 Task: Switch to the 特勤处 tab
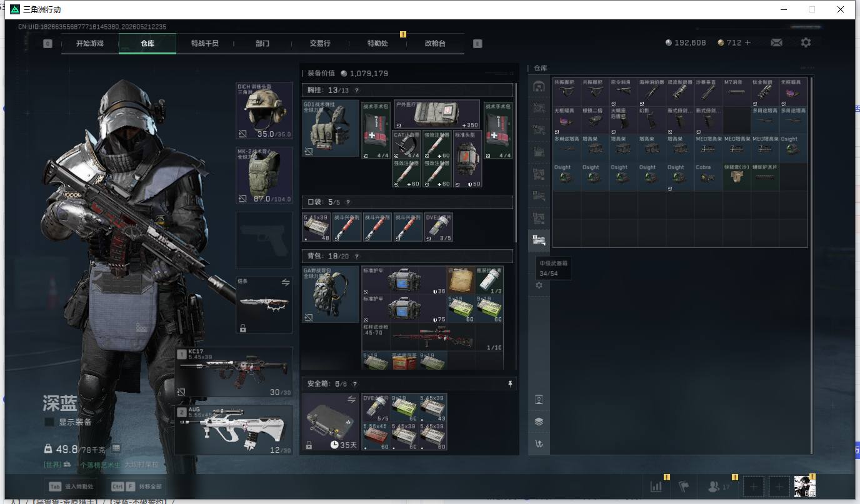coord(377,44)
